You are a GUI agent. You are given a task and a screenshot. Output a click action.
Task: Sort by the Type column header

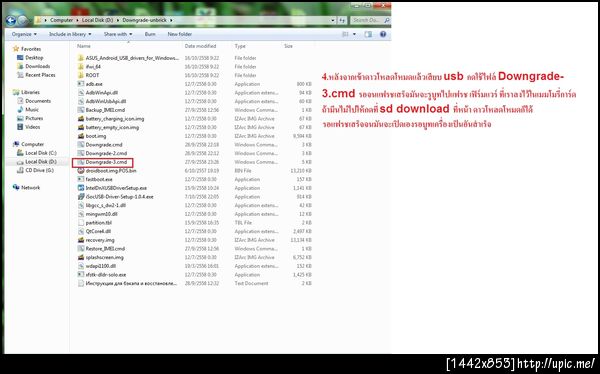[240, 46]
